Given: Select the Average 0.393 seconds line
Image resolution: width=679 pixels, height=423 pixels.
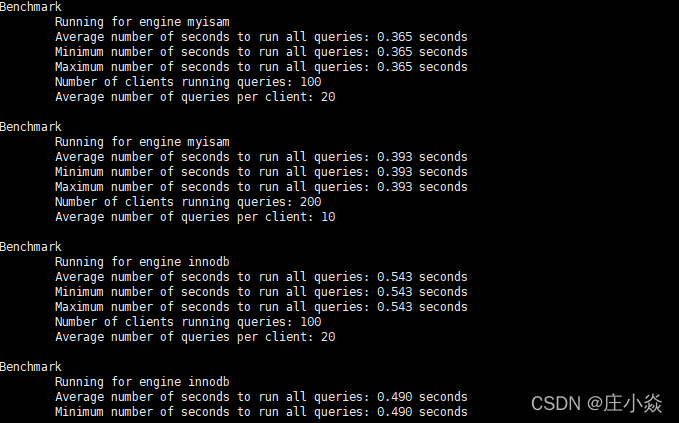Looking at the screenshot, I should 261,157.
